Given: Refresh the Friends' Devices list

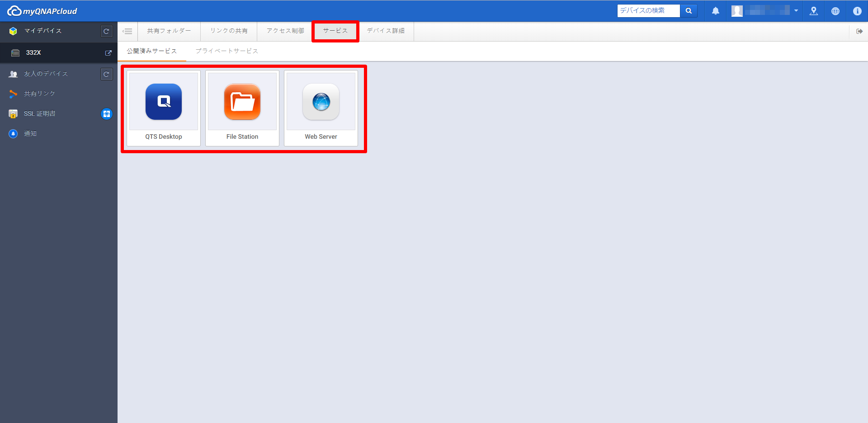Looking at the screenshot, I should pos(106,74).
